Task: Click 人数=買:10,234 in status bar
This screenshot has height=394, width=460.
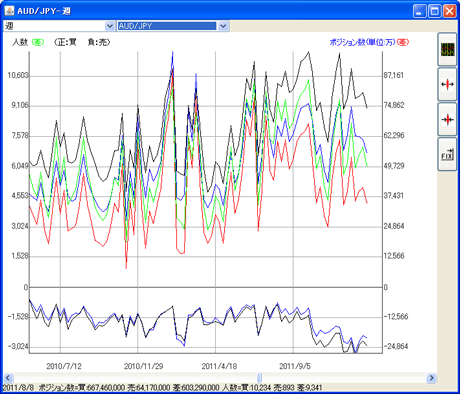Action: pyautogui.click(x=247, y=388)
